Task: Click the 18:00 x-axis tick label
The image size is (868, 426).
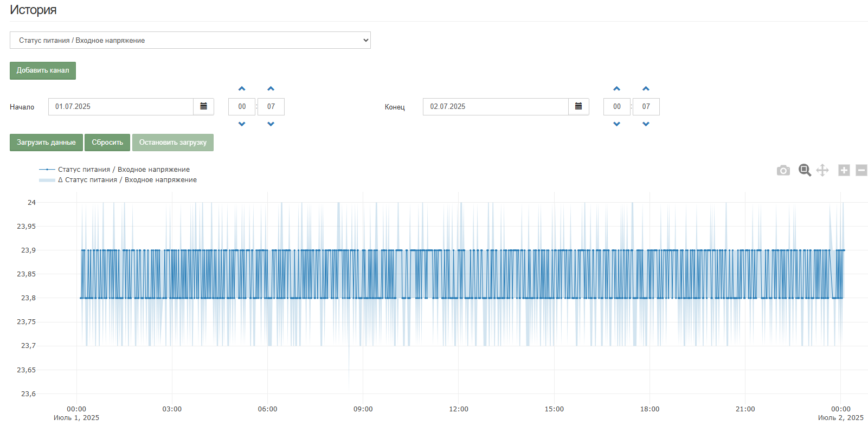Action: point(650,409)
